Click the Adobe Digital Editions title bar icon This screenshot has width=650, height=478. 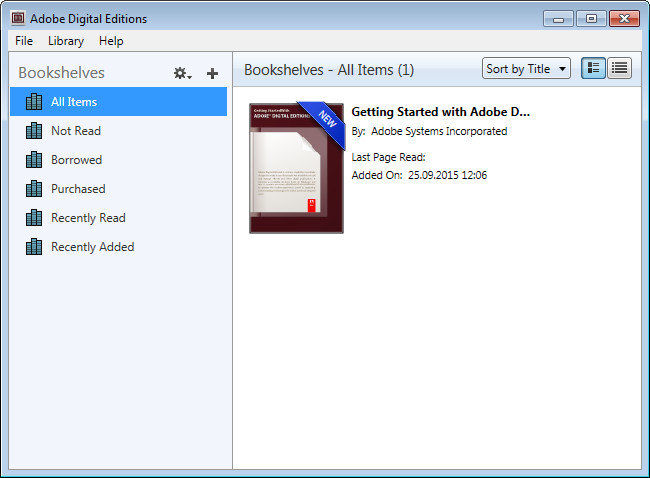point(18,16)
